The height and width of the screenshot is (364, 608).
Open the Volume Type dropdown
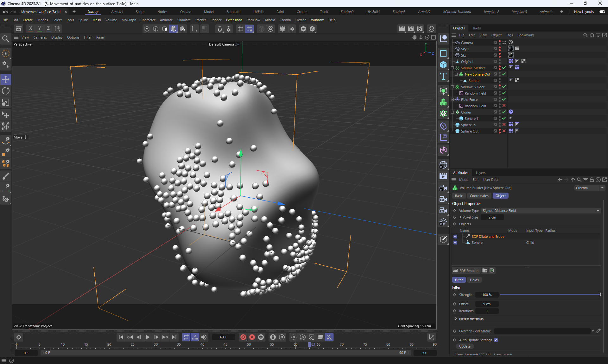[x=540, y=211]
